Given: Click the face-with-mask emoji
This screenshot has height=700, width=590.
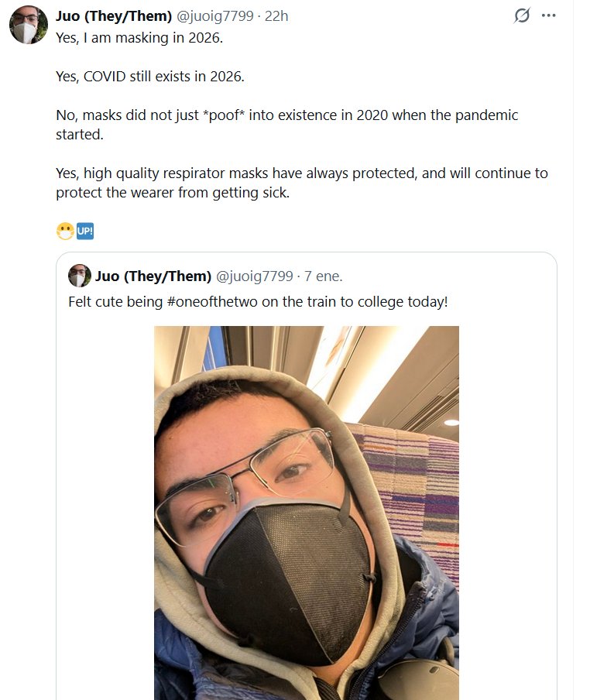Looking at the screenshot, I should point(65,231).
